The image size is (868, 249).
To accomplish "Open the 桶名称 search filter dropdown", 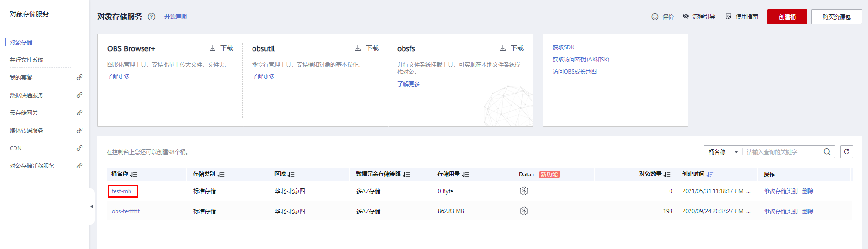I will click(x=723, y=152).
